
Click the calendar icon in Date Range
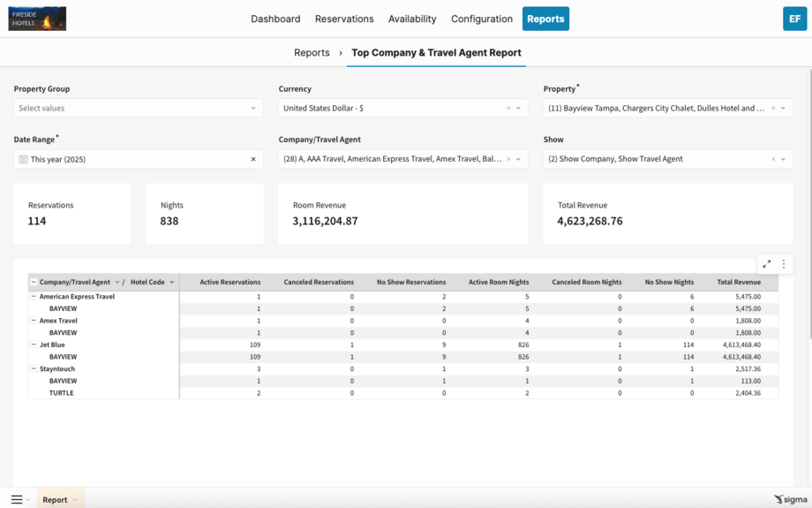[23, 159]
